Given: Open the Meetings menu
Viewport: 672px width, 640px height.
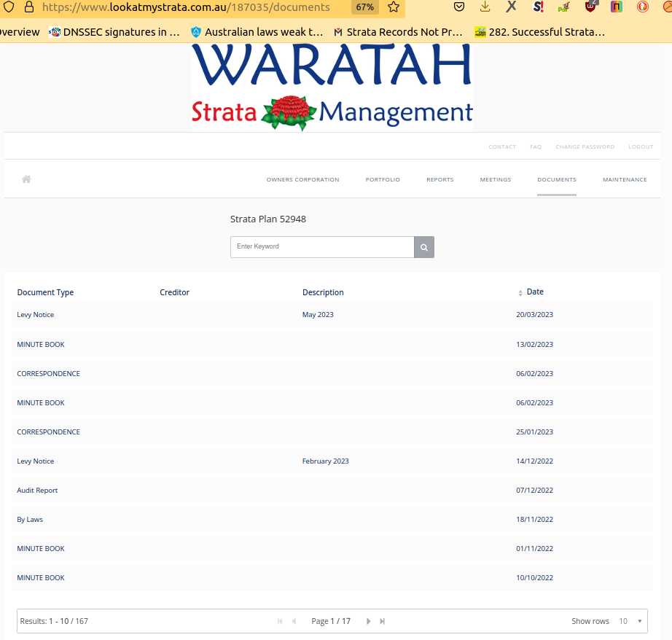Looking at the screenshot, I should click(x=496, y=179).
